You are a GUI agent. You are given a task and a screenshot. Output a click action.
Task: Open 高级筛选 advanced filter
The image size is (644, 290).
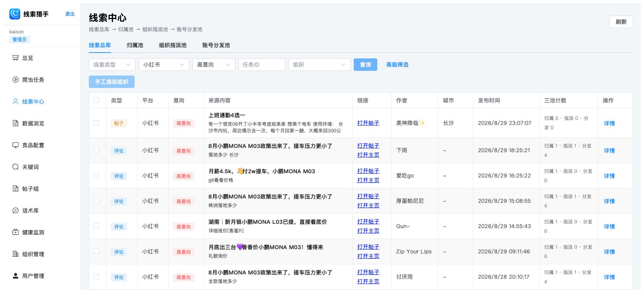(397, 65)
